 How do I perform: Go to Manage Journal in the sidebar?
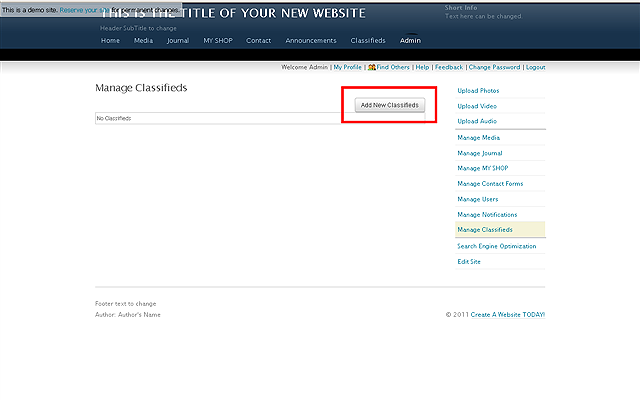point(479,153)
